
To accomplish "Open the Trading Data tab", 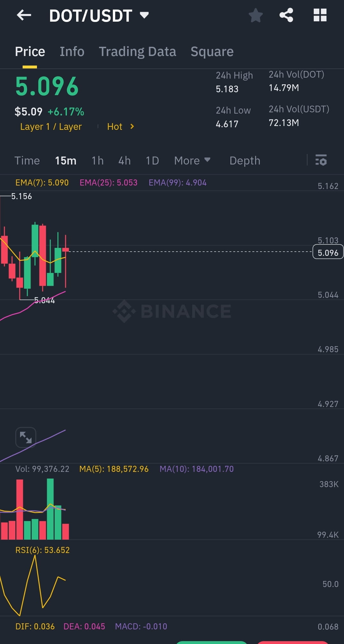I will [x=137, y=52].
